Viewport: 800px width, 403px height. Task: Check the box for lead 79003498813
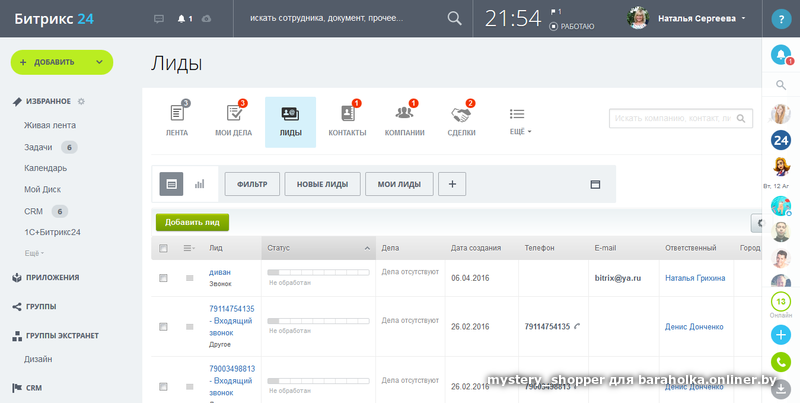[163, 386]
